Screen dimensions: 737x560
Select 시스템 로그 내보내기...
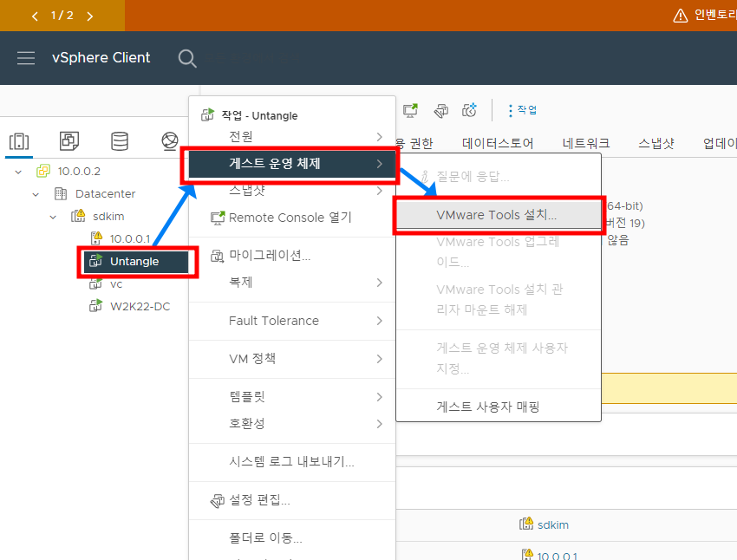pyautogui.click(x=291, y=462)
